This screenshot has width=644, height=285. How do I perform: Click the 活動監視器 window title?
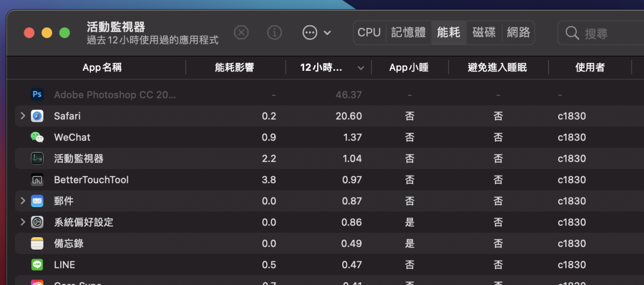tap(116, 27)
